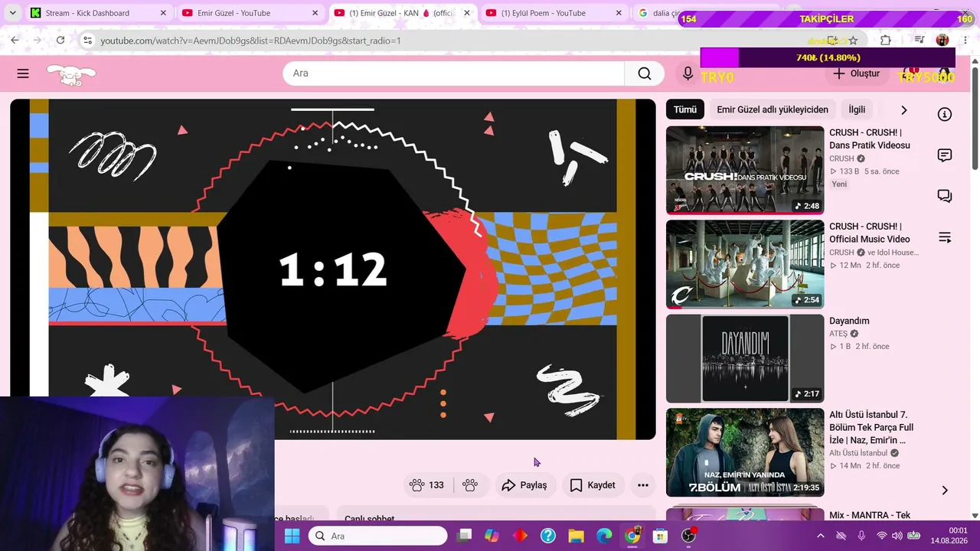Save video using the Kaydet button
The width and height of the screenshot is (980, 551).
coord(593,485)
